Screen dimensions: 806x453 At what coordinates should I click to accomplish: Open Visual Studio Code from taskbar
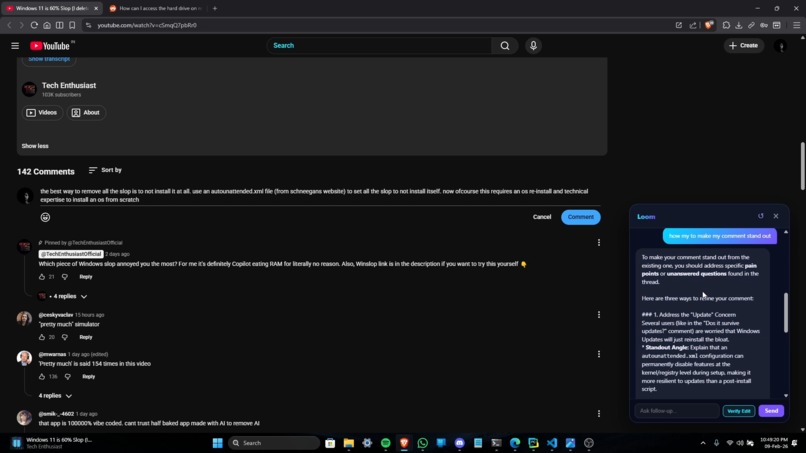point(552,443)
